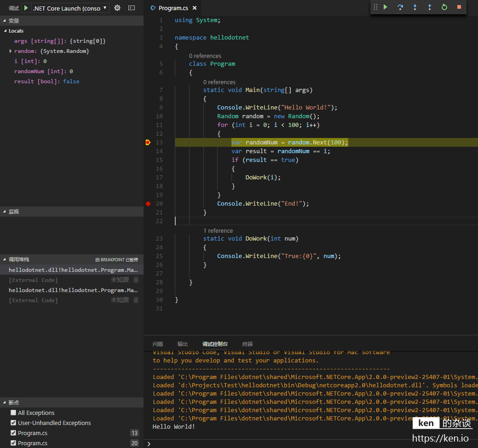Click breakpoint marker on line 13
The height and width of the screenshot is (448, 478).
coord(148,142)
